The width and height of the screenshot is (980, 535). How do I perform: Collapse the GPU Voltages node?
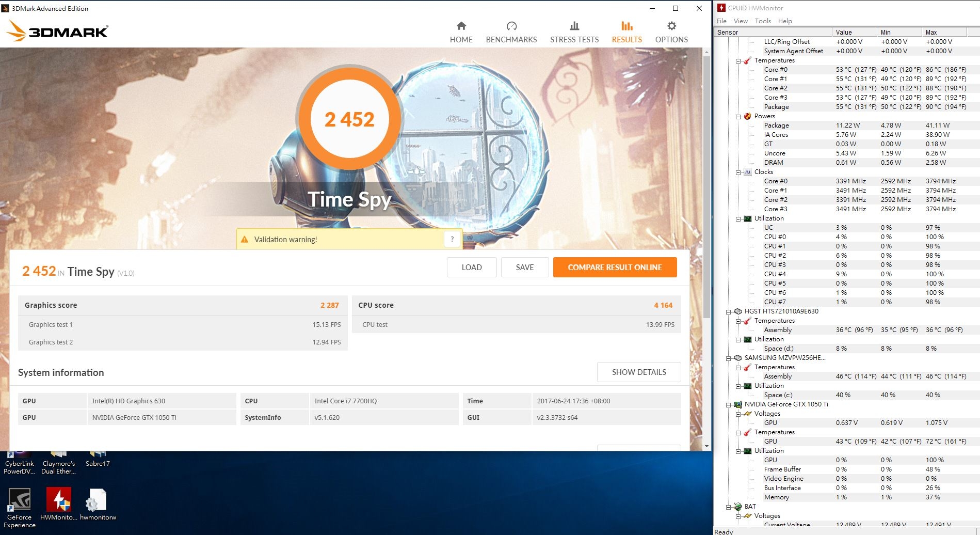(738, 414)
